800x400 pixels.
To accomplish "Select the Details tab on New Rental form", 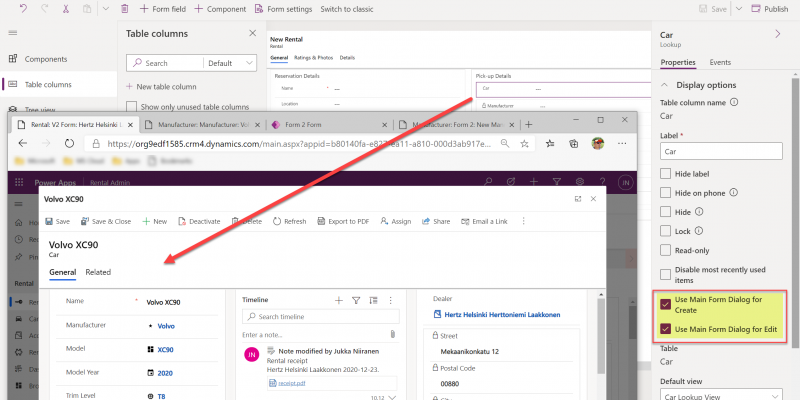I will 347,58.
